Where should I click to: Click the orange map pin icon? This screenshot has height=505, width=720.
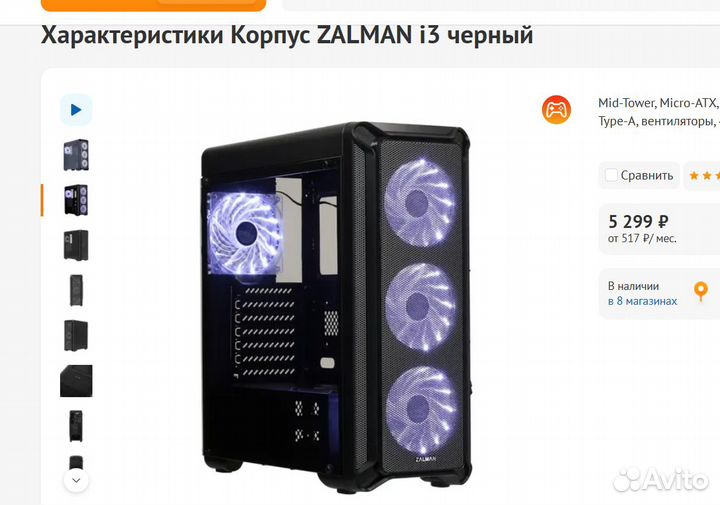(700, 292)
